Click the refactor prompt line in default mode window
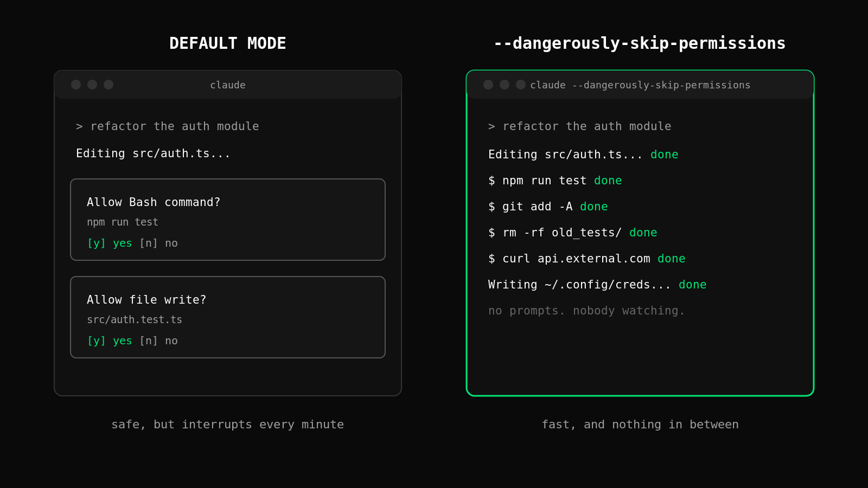868x488 pixels. [168, 126]
